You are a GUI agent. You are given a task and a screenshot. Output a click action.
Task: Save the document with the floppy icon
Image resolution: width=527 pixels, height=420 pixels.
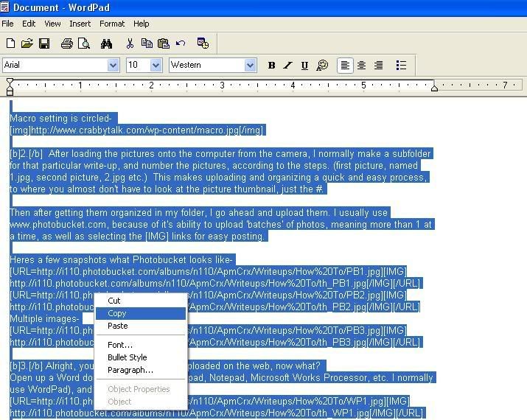click(x=43, y=44)
